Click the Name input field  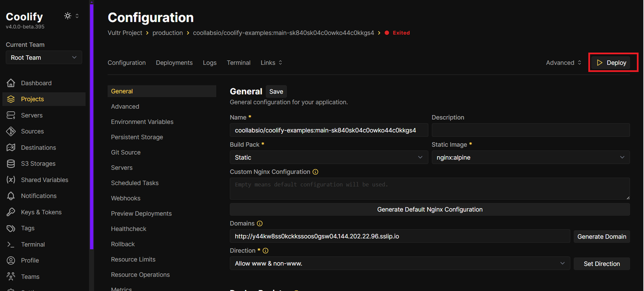(329, 130)
